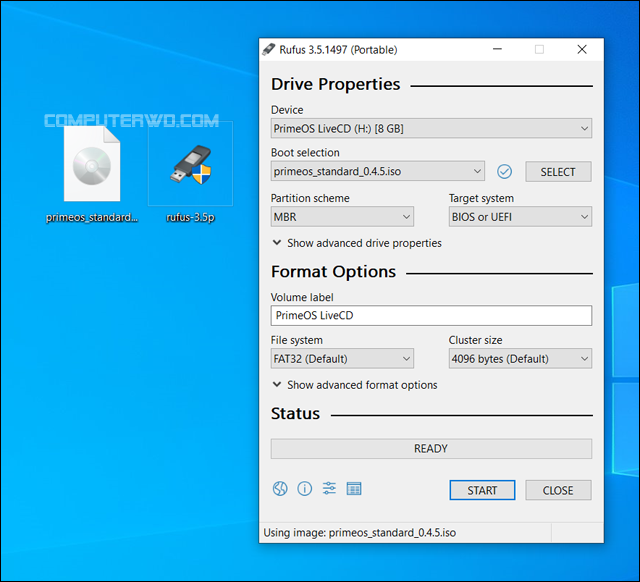
Task: Expand Show advanced format options
Action: pos(355,385)
